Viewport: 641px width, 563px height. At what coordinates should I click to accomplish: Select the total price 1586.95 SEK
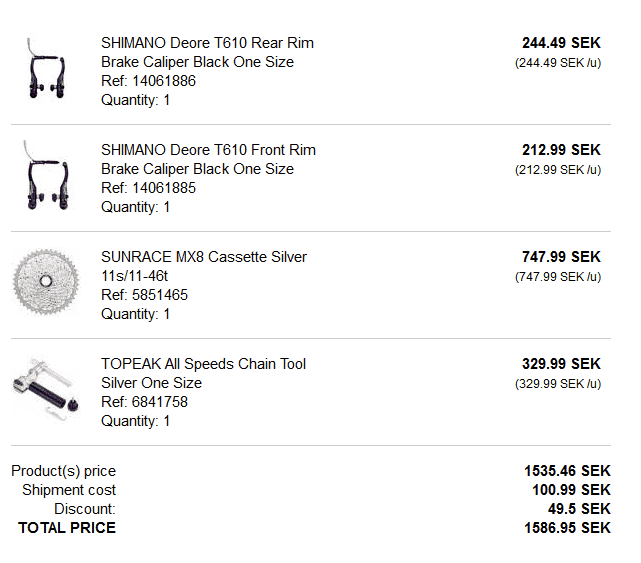coord(567,528)
